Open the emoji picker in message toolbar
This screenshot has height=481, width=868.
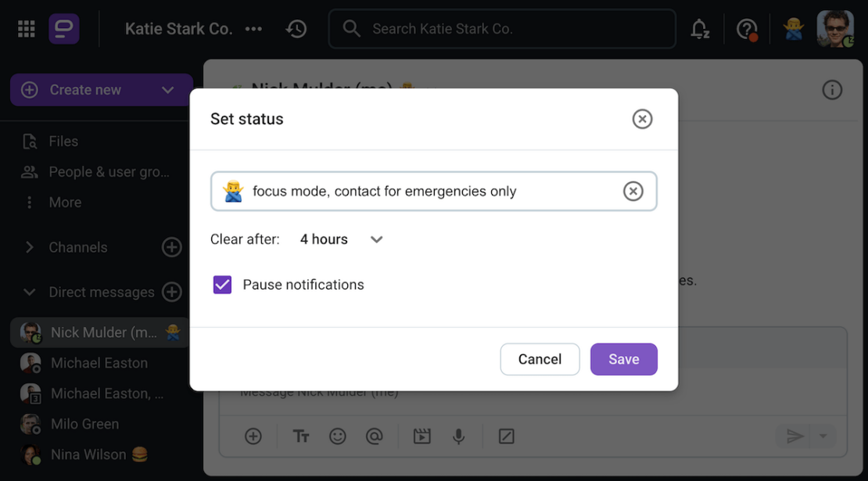coord(338,436)
